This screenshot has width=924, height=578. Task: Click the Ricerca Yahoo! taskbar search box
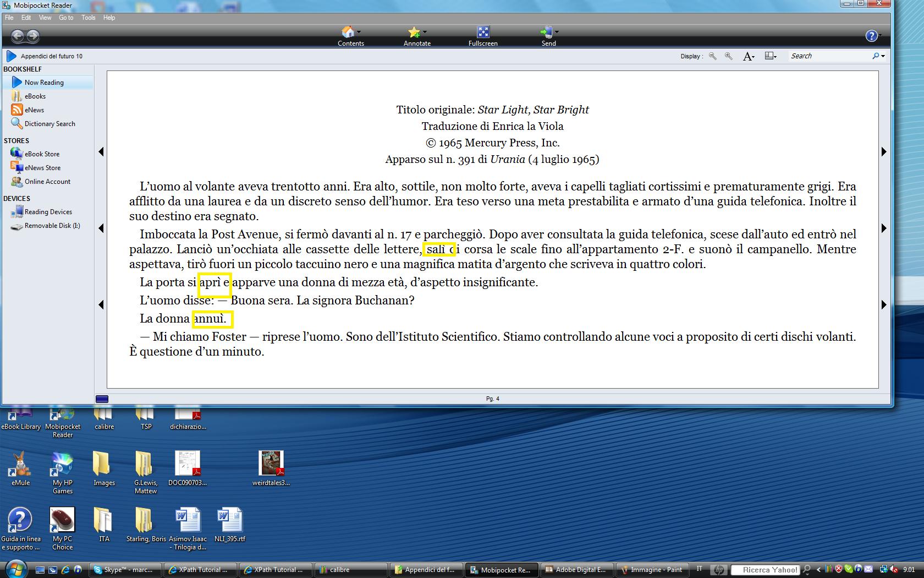(x=765, y=570)
